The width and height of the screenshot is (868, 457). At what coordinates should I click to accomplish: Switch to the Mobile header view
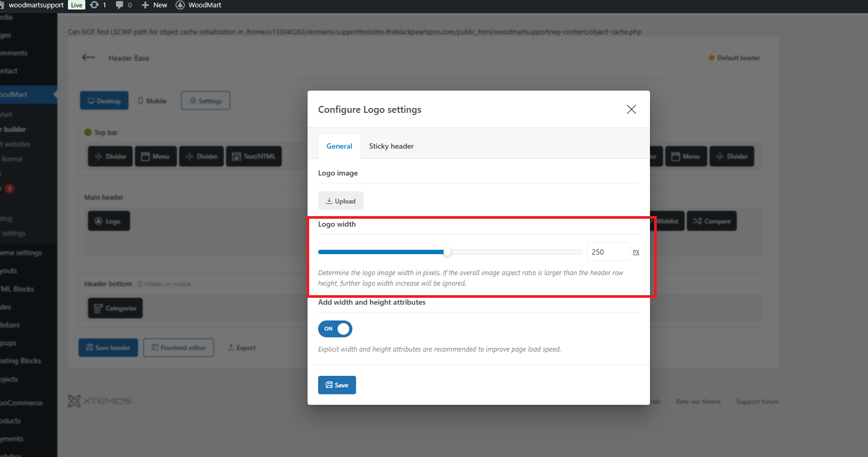[x=152, y=101]
